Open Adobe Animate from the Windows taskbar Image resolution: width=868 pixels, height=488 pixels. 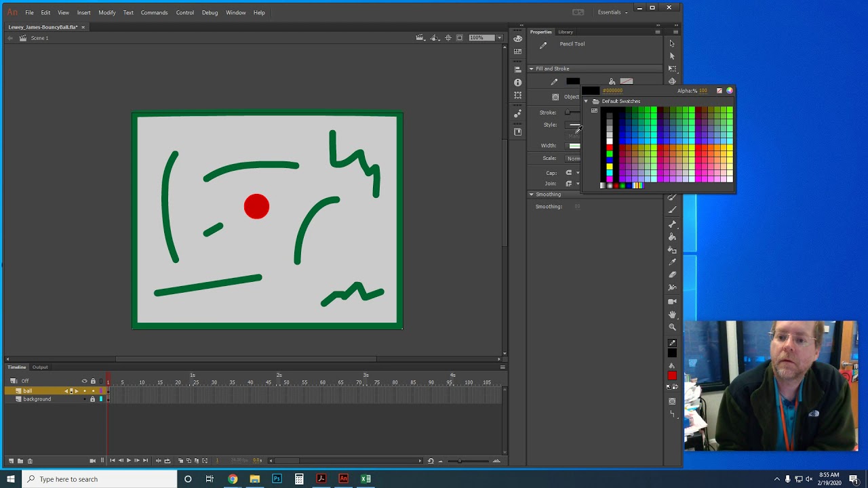pos(344,479)
